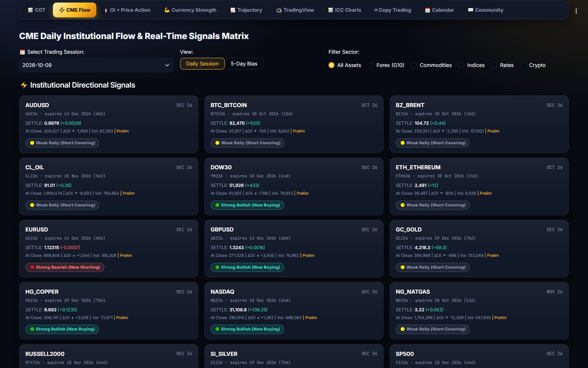Open the OI + Price Action tab
Image resolution: width=588 pixels, height=368 pixels.
tap(127, 10)
